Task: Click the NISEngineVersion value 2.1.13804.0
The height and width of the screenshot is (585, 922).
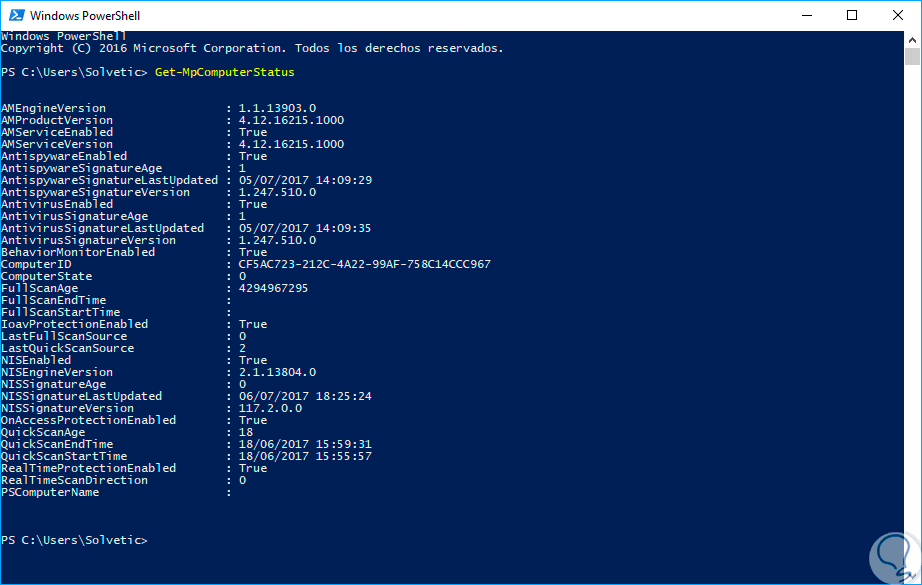Action: [x=277, y=372]
